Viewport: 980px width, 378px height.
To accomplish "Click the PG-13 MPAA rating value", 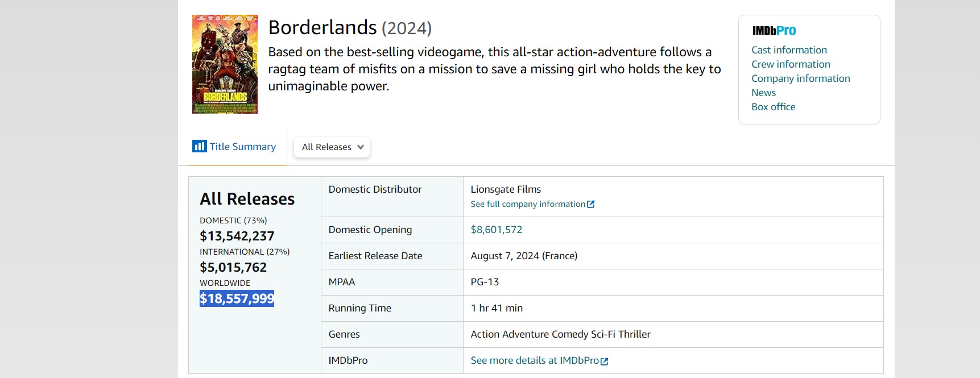I will 485,282.
